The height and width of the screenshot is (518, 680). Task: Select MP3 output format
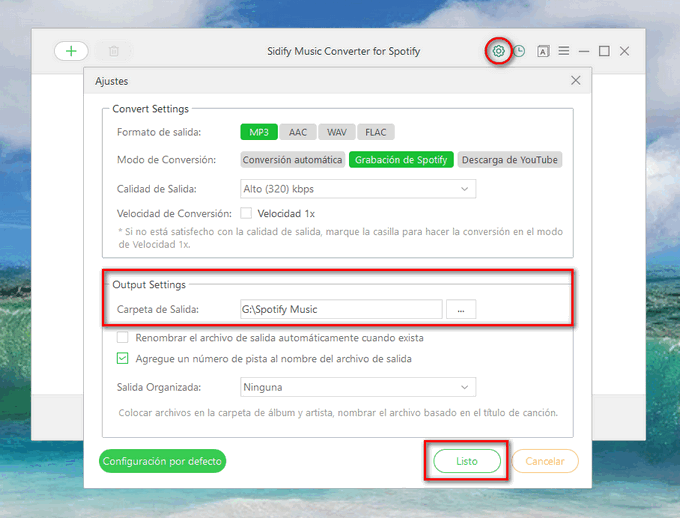pos(259,132)
